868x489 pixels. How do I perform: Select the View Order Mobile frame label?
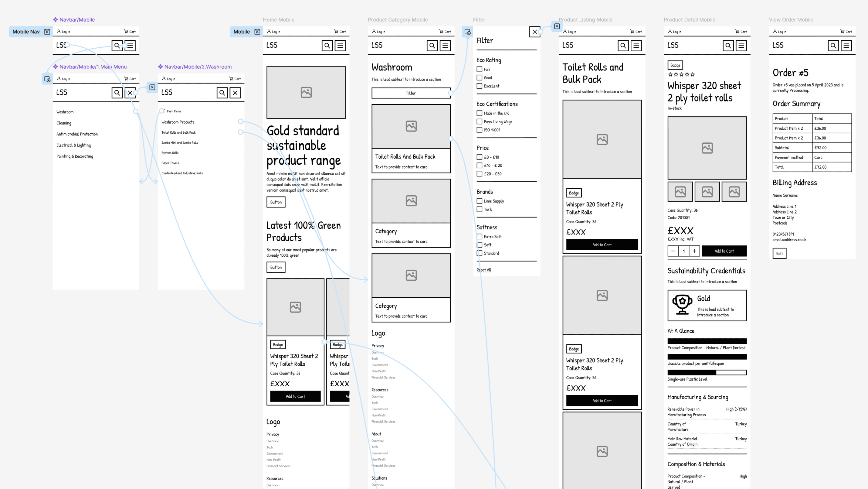[x=791, y=20]
